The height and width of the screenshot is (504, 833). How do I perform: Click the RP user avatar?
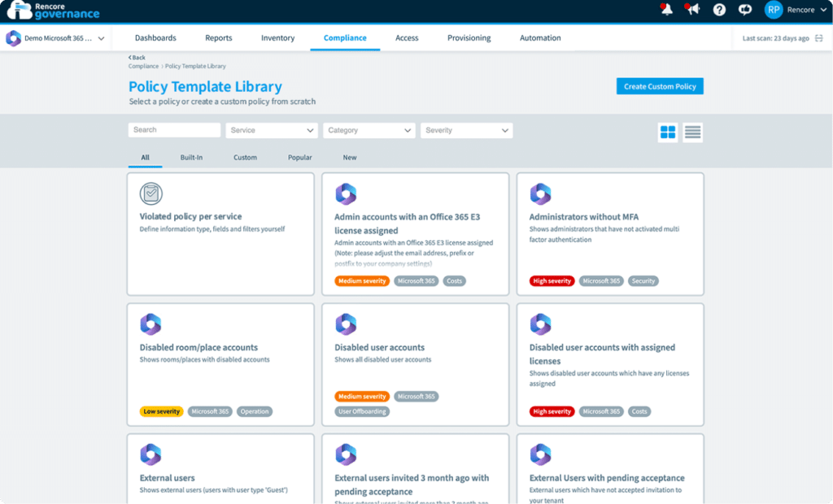(x=773, y=10)
